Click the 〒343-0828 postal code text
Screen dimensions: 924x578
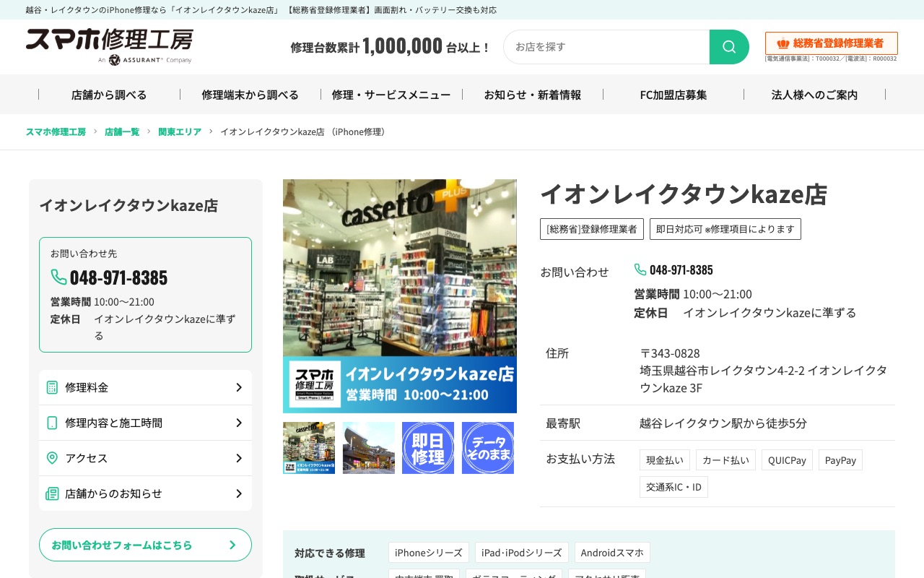click(x=670, y=353)
